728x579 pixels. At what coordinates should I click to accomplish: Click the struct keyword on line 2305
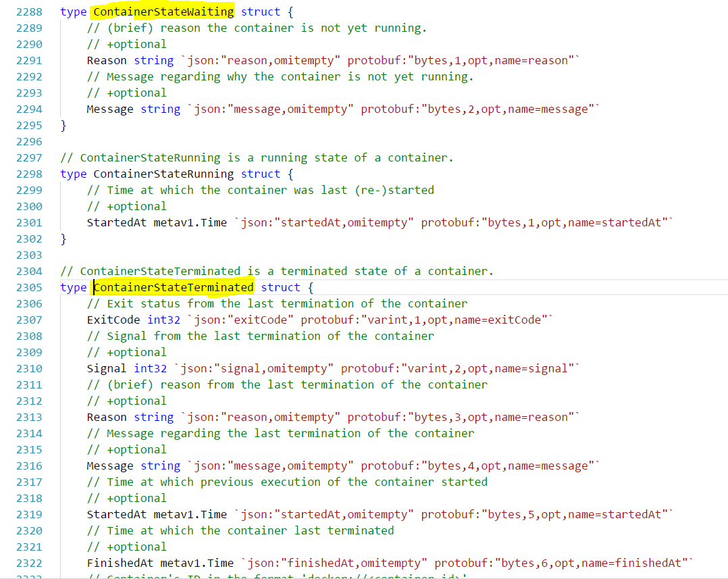[x=280, y=287]
